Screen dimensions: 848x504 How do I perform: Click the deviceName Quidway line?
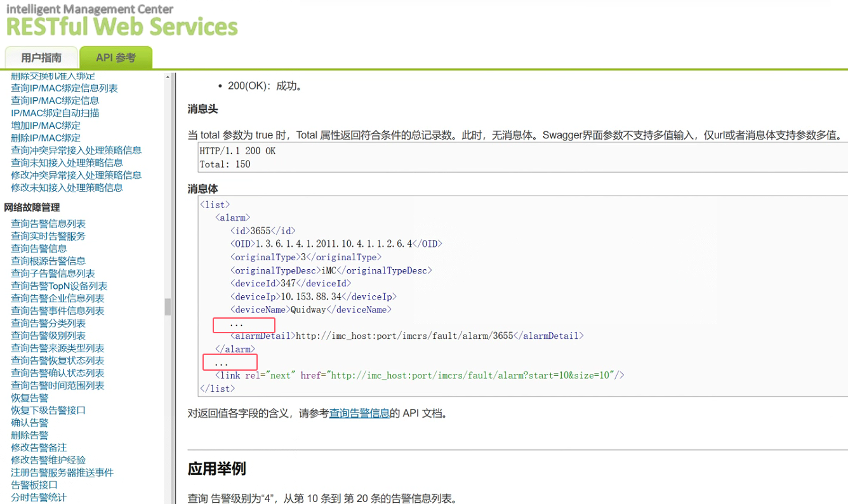click(x=311, y=310)
